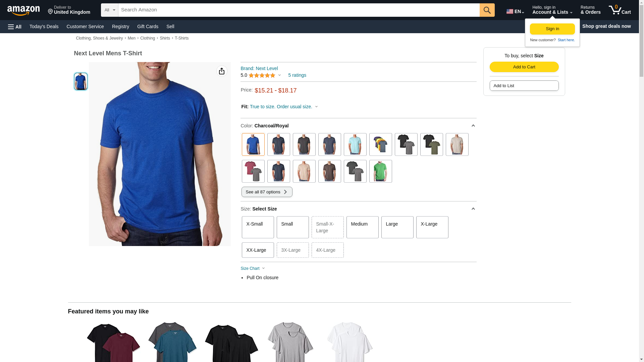The image size is (644, 362).
Task: Open Gift Cards in the nav bar
Action: tap(148, 26)
